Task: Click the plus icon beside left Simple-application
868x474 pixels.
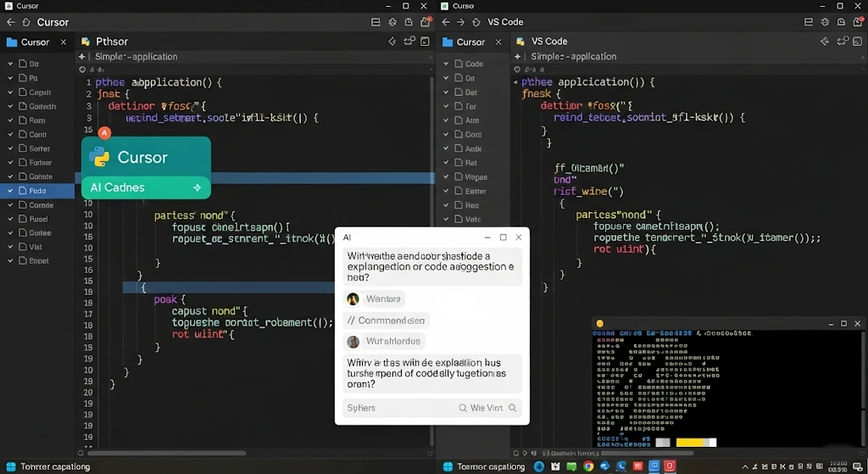Action: point(82,57)
